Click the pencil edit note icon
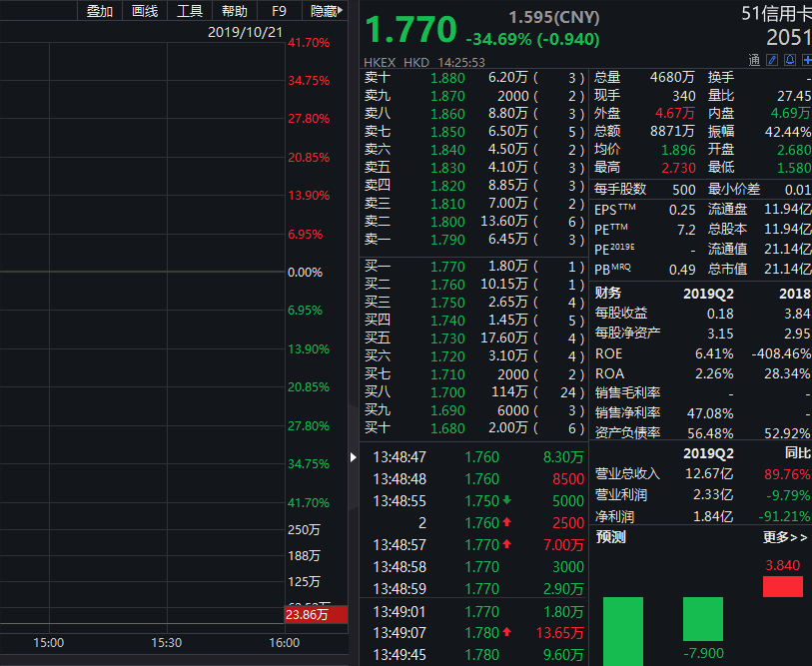Image resolution: width=812 pixels, height=666 pixels. pyautogui.click(x=771, y=60)
